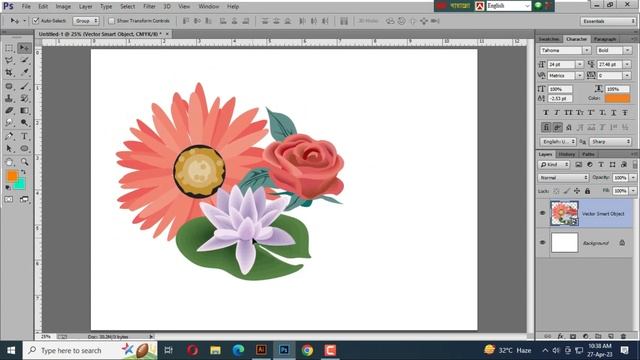Toggle Faux Bold in Character panel
The width and height of the screenshot is (640, 360).
[546, 113]
